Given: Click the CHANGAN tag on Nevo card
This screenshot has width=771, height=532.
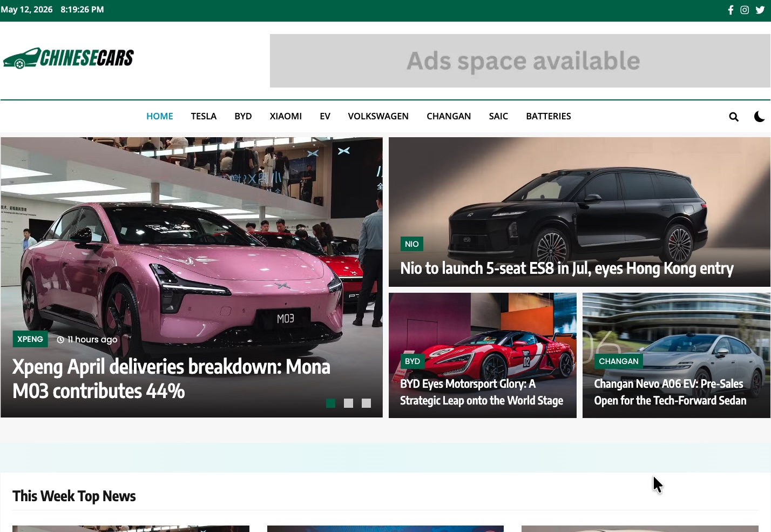Looking at the screenshot, I should [619, 361].
